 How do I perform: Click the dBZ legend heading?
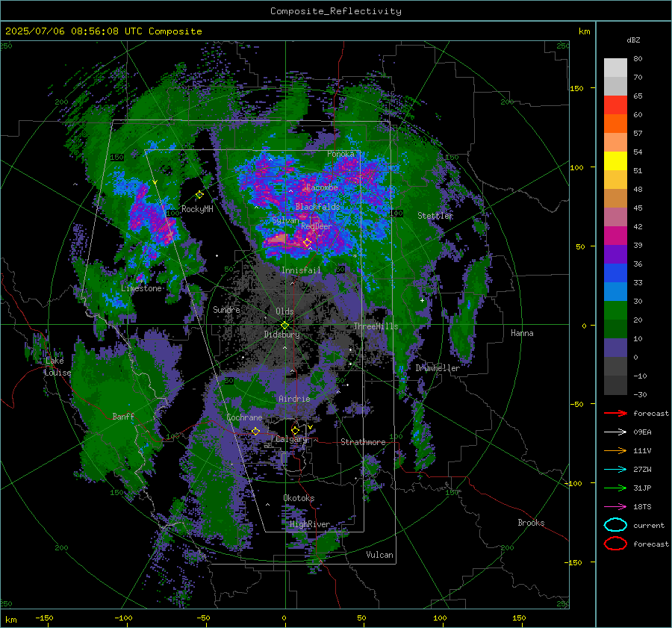tap(633, 40)
